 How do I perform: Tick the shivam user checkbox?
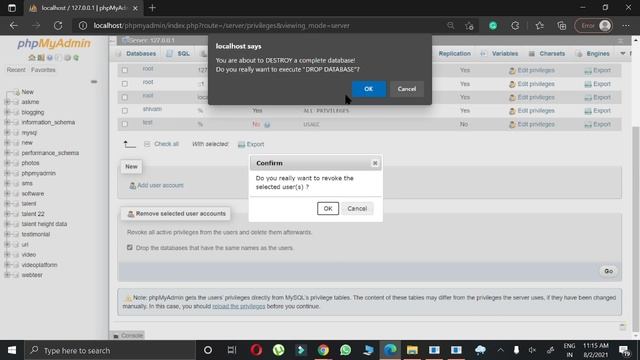[x=125, y=111]
